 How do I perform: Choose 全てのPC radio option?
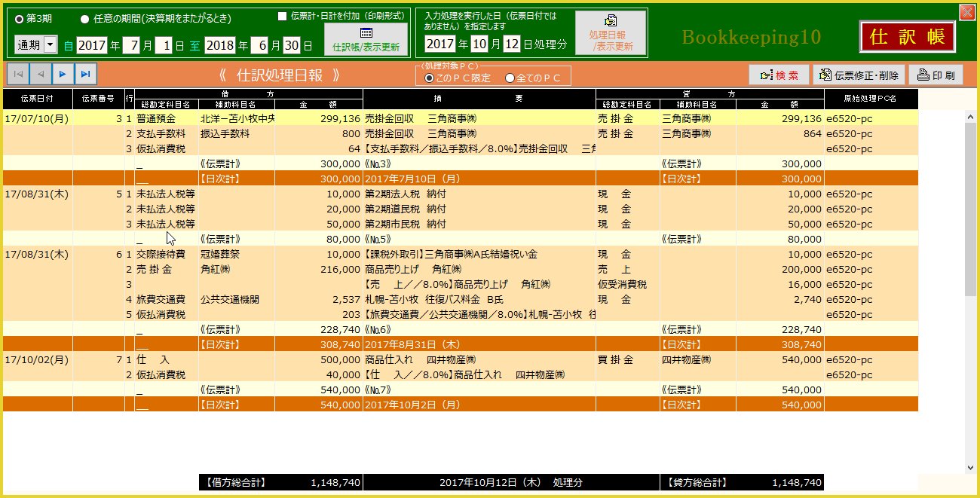510,78
